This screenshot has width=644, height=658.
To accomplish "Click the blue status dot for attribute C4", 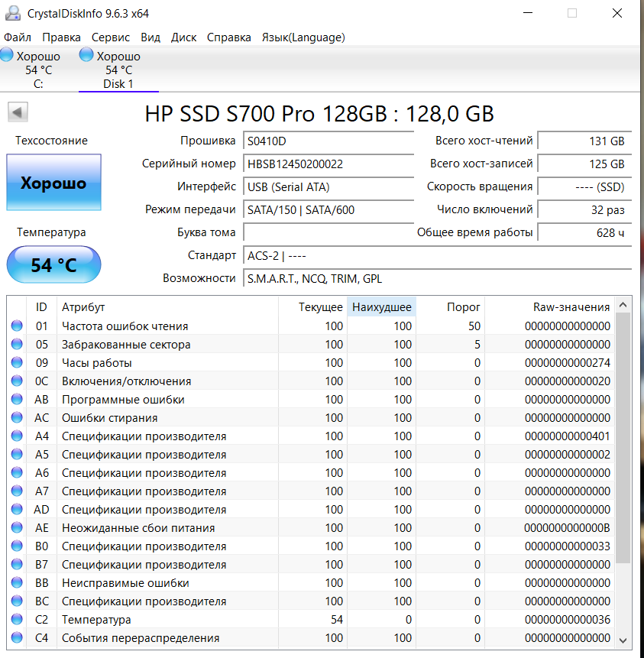I will pos(17,638).
